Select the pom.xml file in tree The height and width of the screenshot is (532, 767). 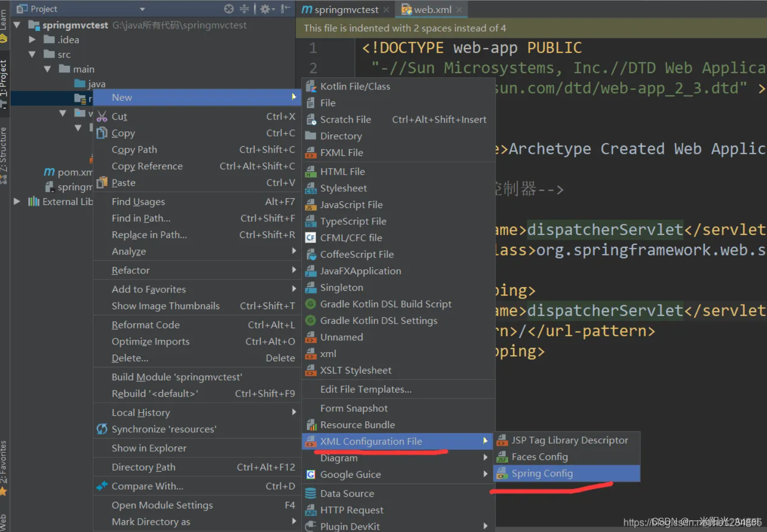coord(69,172)
